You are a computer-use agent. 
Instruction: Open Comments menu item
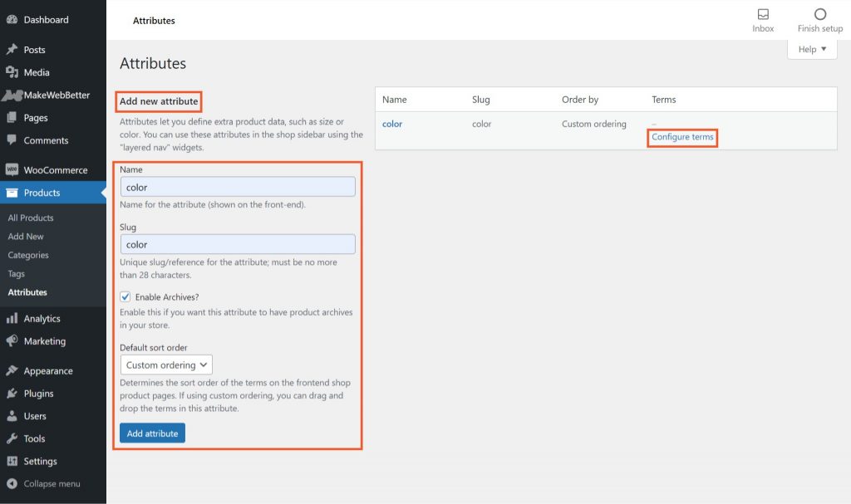(47, 140)
